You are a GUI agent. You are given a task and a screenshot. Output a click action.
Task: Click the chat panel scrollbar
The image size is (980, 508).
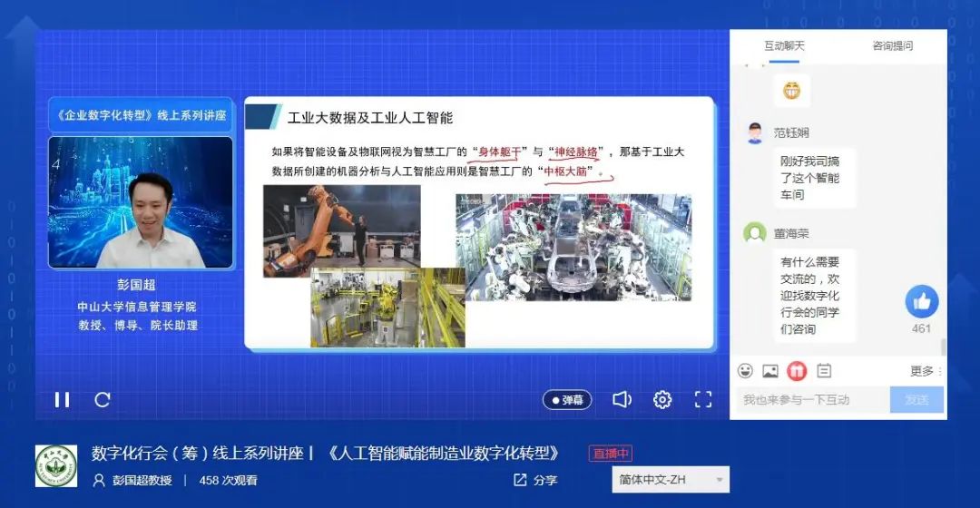[x=944, y=346]
